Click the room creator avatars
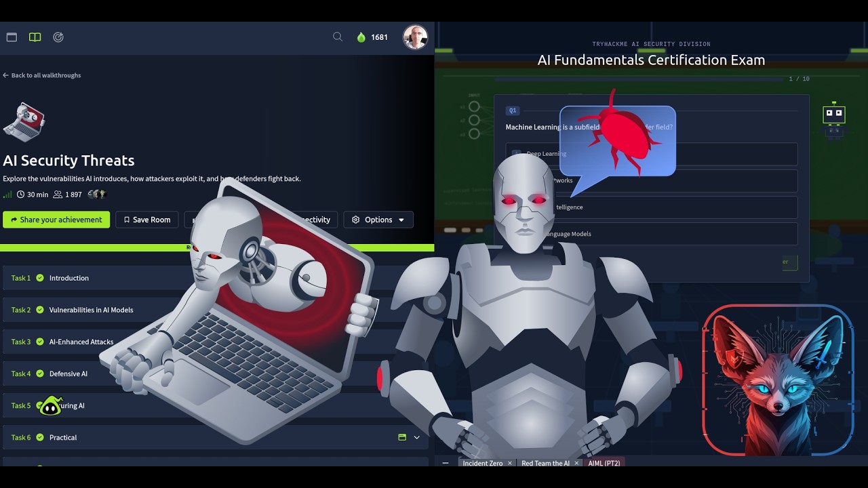The image size is (868, 488). 98,195
